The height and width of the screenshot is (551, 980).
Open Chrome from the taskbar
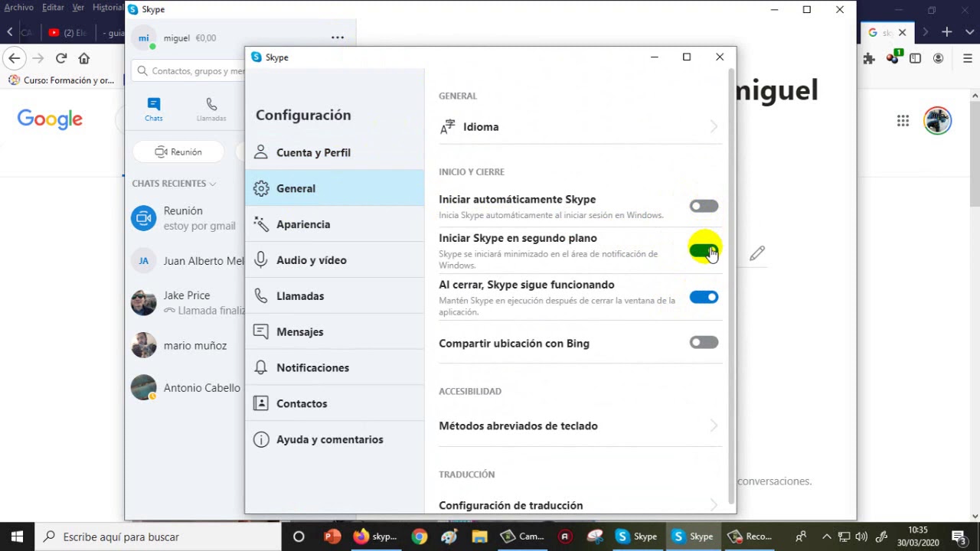[419, 536]
